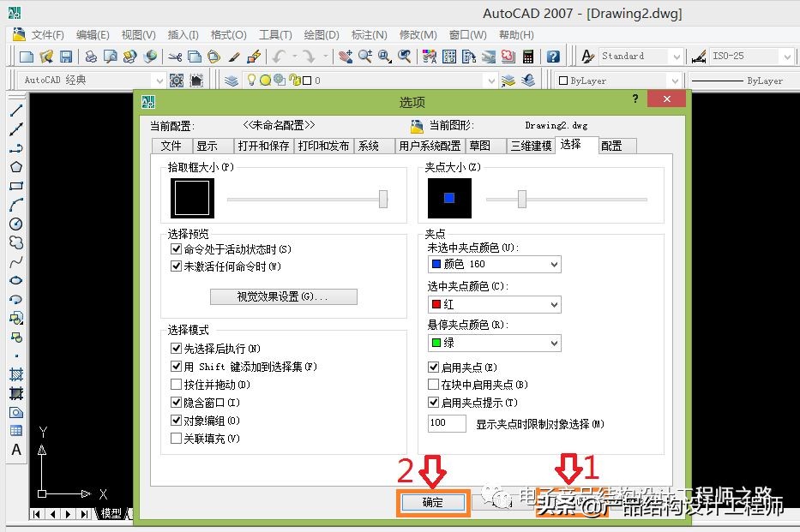Open the 工具(T) menu
The height and width of the screenshot is (532, 800).
point(275,35)
